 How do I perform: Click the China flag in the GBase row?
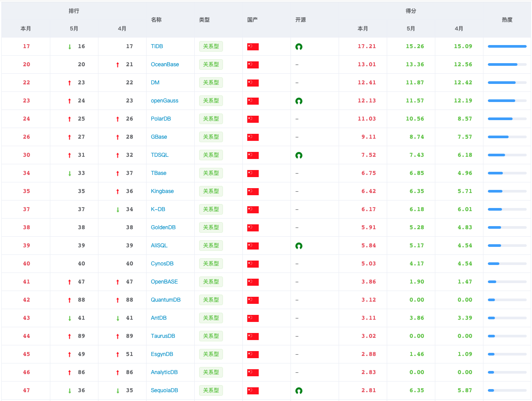pos(253,137)
